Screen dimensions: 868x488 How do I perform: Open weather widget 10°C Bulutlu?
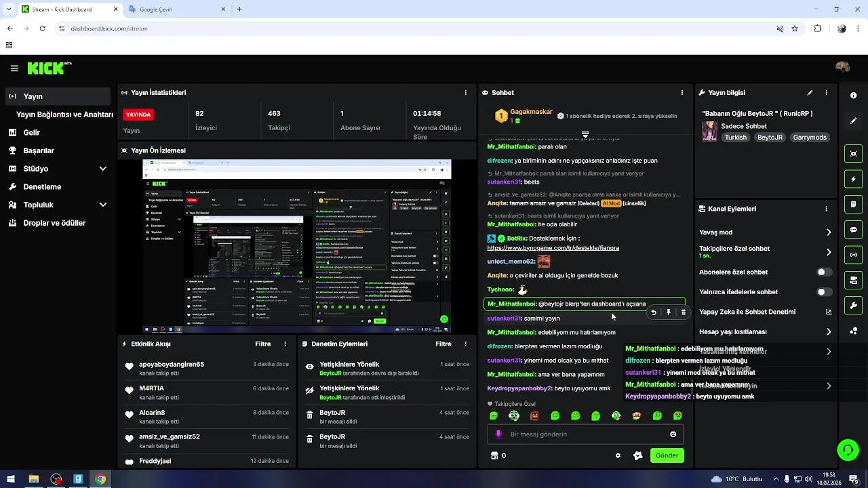click(736, 479)
